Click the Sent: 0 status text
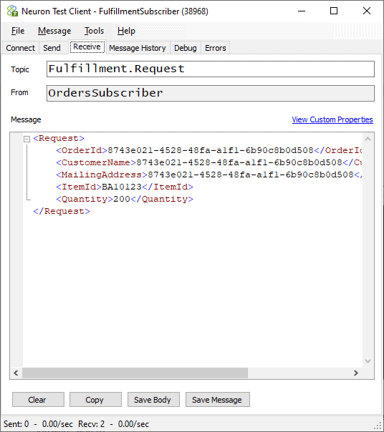The height and width of the screenshot is (432, 384). (x=16, y=424)
